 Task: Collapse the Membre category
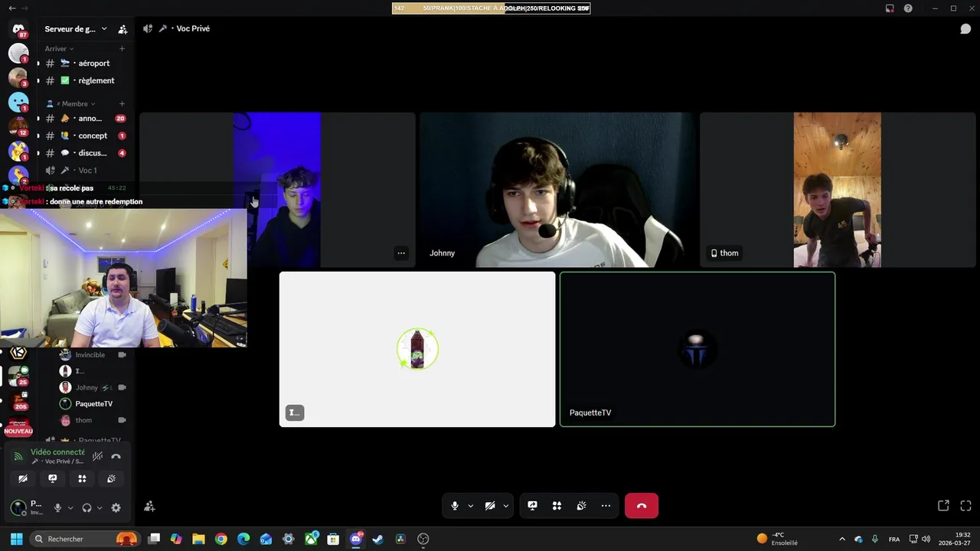click(x=70, y=104)
